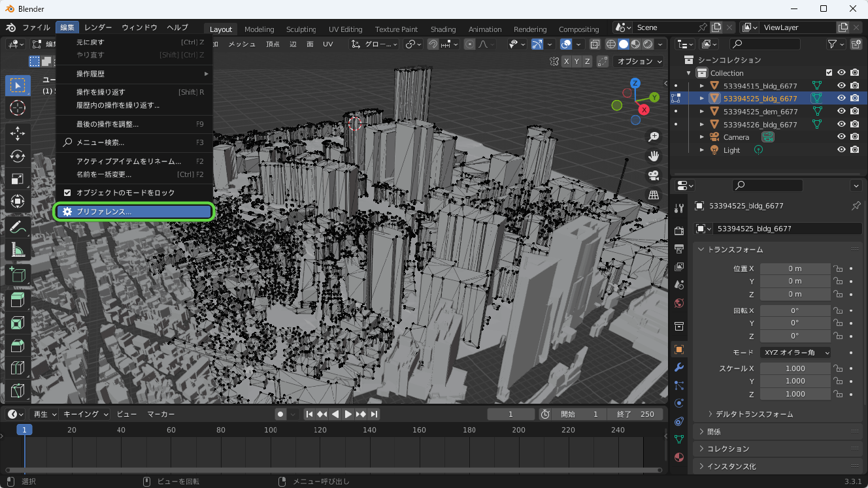Open Render Properties in the properties panel
This screenshot has height=488, width=868.
pos(678,230)
